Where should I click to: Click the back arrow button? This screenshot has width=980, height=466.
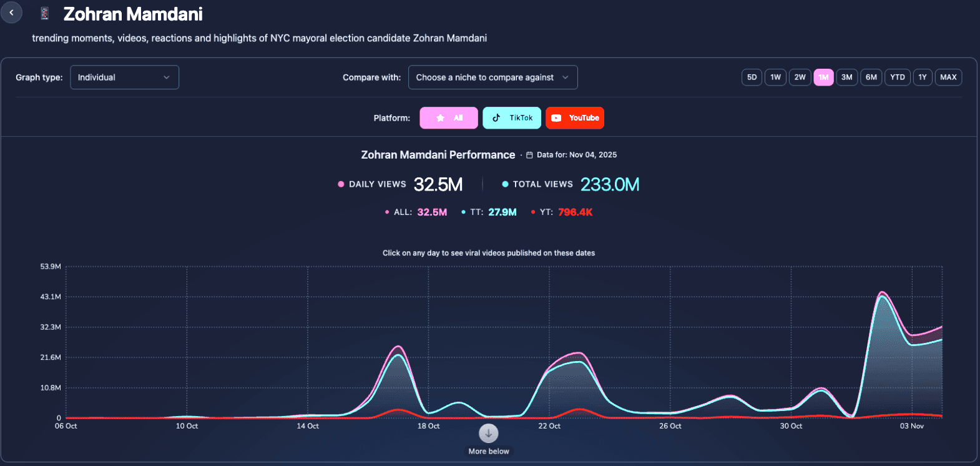click(x=11, y=12)
